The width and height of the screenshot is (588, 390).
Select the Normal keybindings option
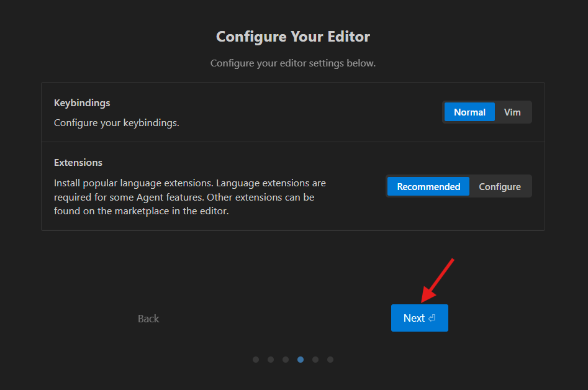pyautogui.click(x=469, y=112)
